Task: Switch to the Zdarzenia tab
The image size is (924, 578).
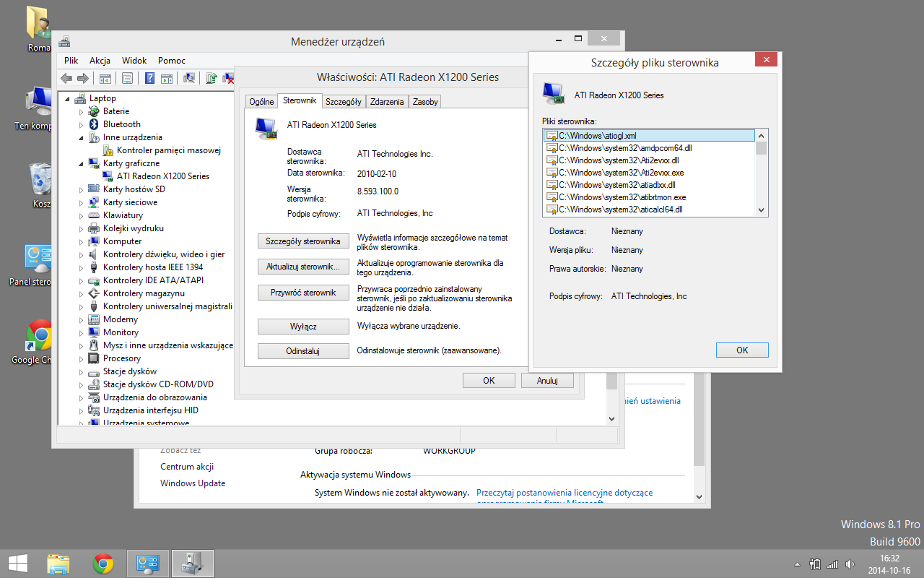Action: coord(387,101)
